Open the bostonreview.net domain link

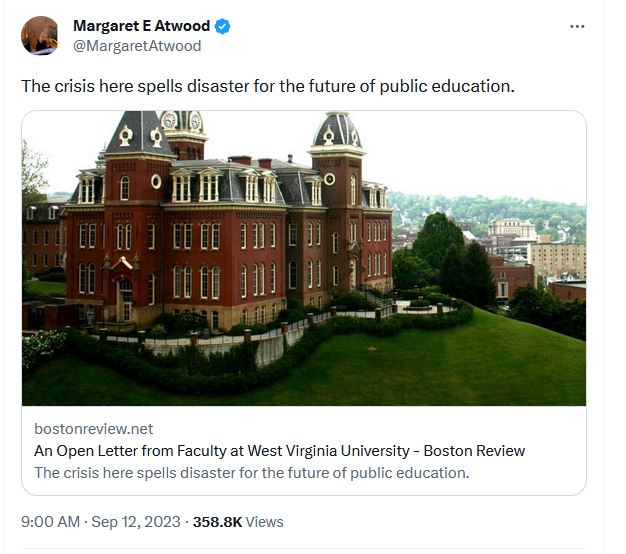[x=94, y=428]
